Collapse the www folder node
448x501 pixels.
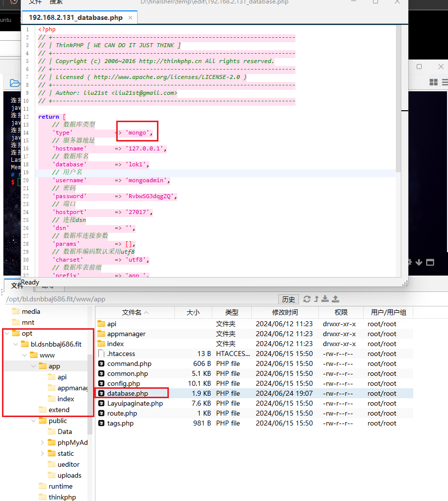click(x=25, y=355)
